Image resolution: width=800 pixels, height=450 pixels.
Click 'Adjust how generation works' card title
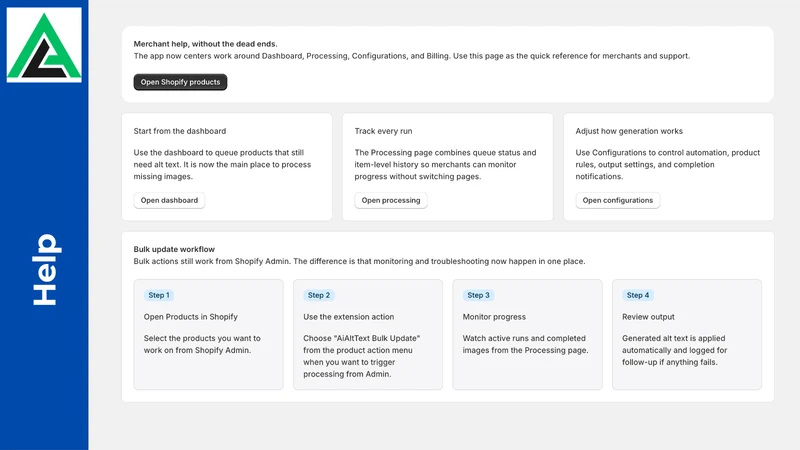pos(629,131)
